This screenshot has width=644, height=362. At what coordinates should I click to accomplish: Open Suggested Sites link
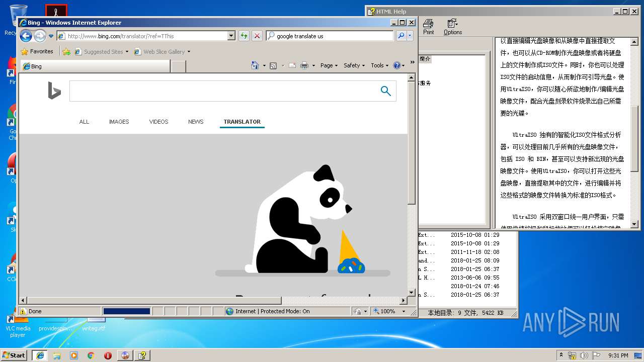point(101,51)
